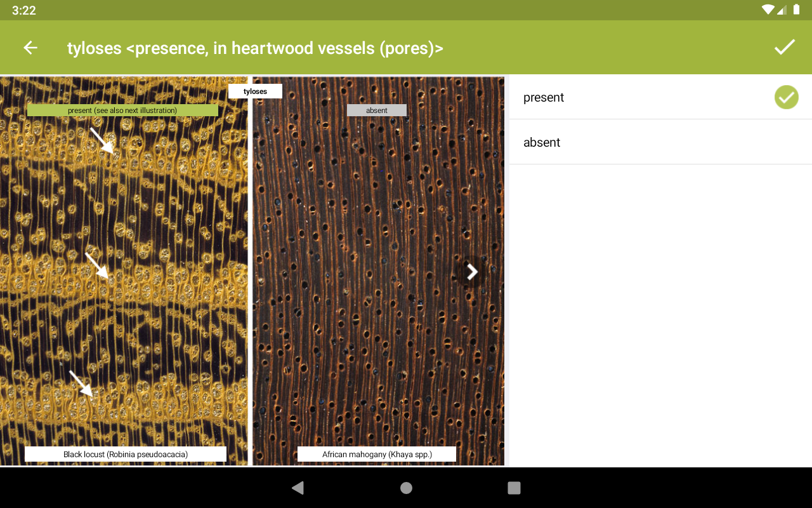The width and height of the screenshot is (812, 508).
Task: Select the 'absent' option
Action: coord(660,142)
